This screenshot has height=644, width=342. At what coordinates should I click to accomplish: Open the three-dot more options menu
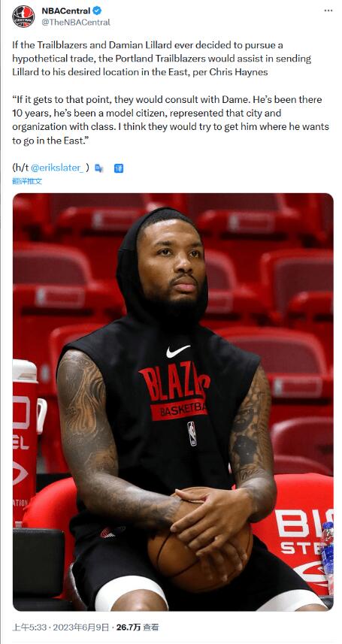pyautogui.click(x=328, y=11)
